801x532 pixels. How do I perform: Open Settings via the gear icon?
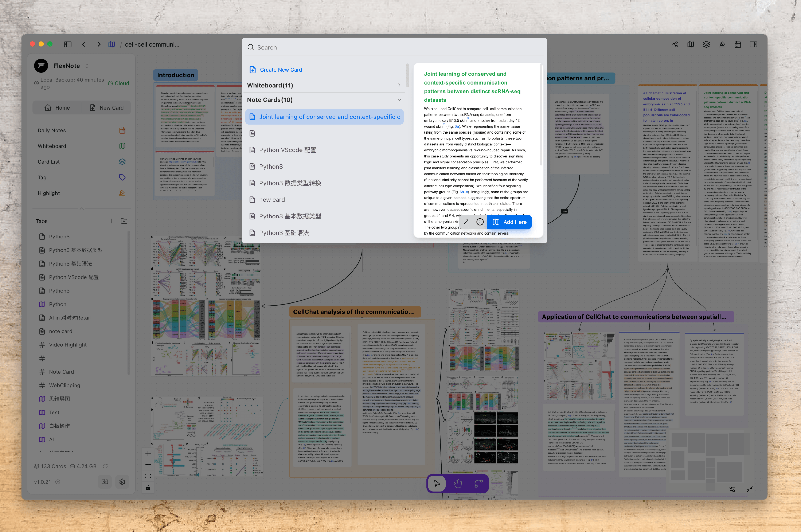click(x=122, y=481)
